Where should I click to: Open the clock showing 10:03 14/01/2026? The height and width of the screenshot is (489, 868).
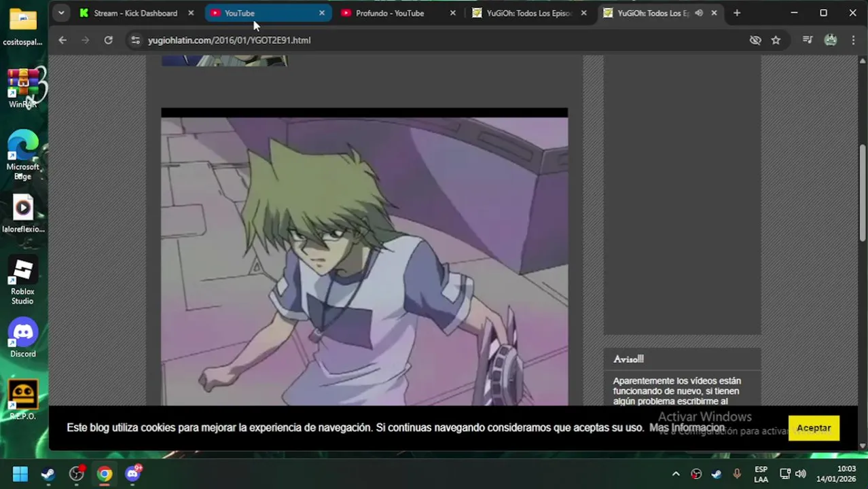click(836, 474)
